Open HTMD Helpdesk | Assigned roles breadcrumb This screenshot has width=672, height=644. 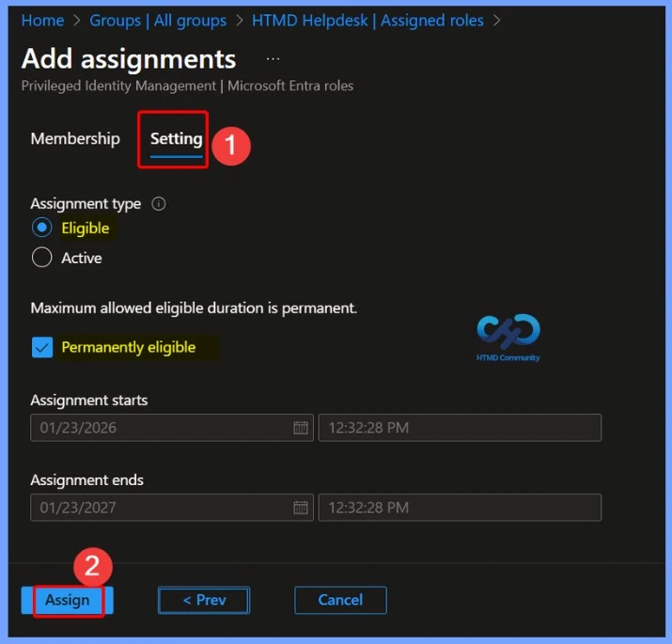[367, 20]
